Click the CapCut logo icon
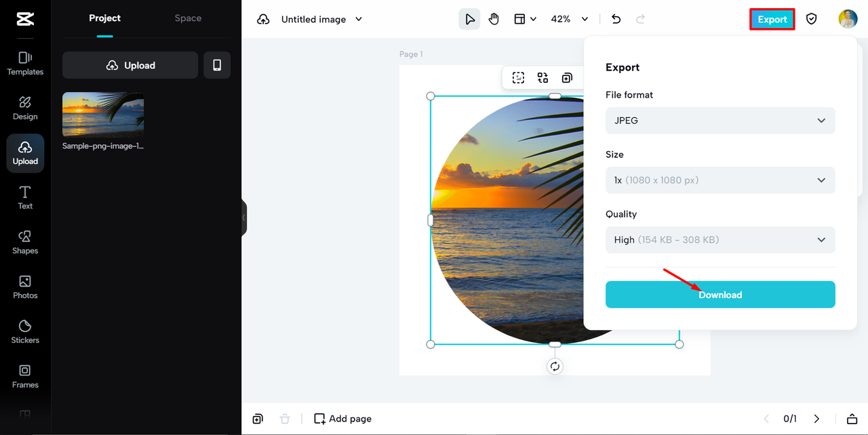Viewport: 868px width, 435px height. click(25, 19)
